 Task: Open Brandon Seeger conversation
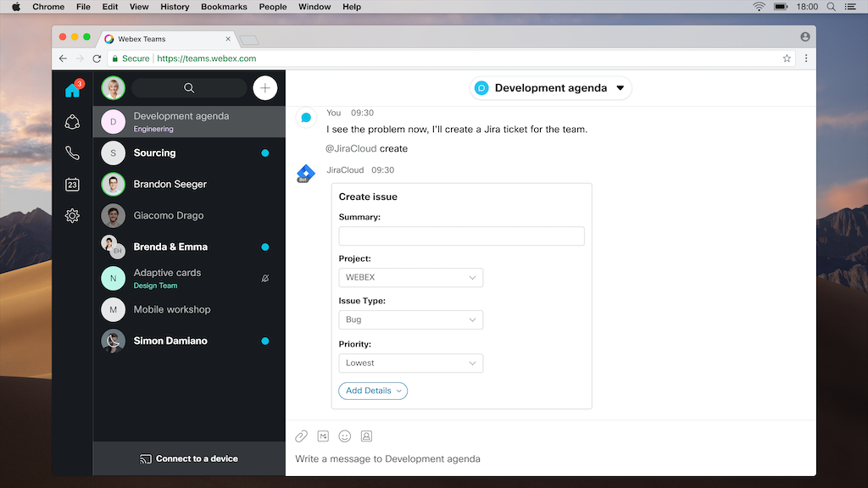[189, 184]
